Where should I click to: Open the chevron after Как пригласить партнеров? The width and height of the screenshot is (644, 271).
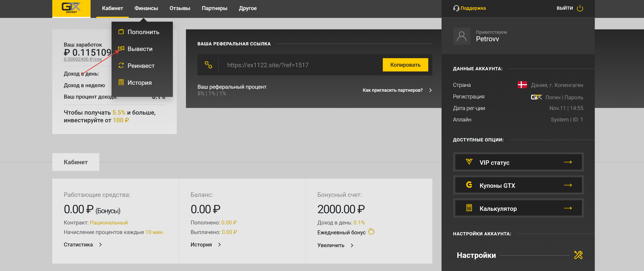click(430, 90)
